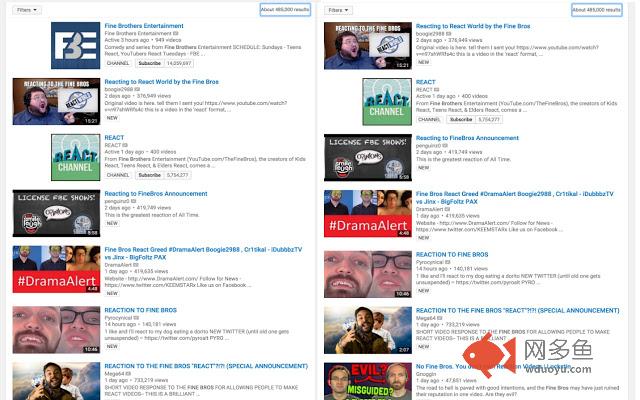Open REACTION TO FINE BROS title in the left pane
The image size is (640, 400).
click(x=140, y=310)
